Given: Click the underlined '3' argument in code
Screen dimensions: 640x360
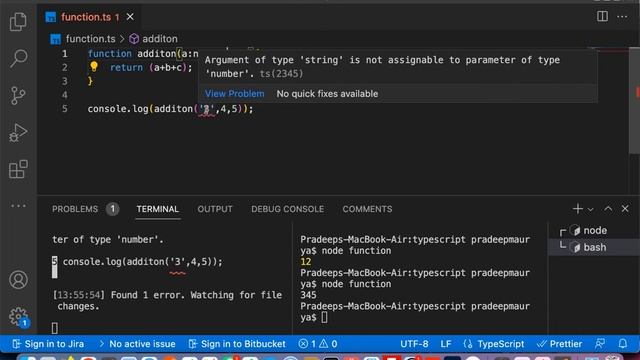Looking at the screenshot, I should [x=207, y=109].
